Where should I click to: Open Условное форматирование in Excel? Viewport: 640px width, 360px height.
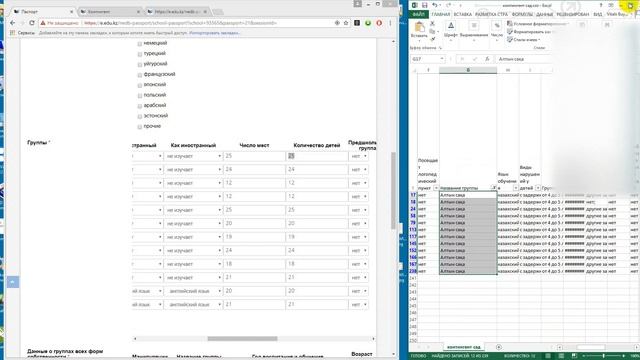(x=537, y=24)
